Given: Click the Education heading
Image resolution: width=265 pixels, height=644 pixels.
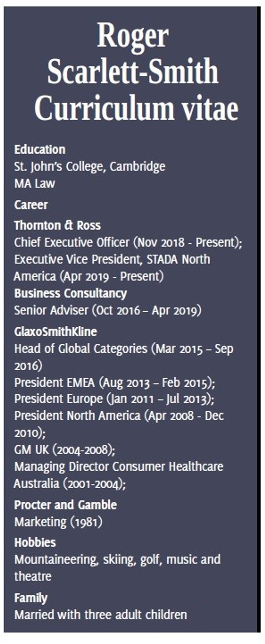Looking at the screenshot, I should [x=40, y=149].
